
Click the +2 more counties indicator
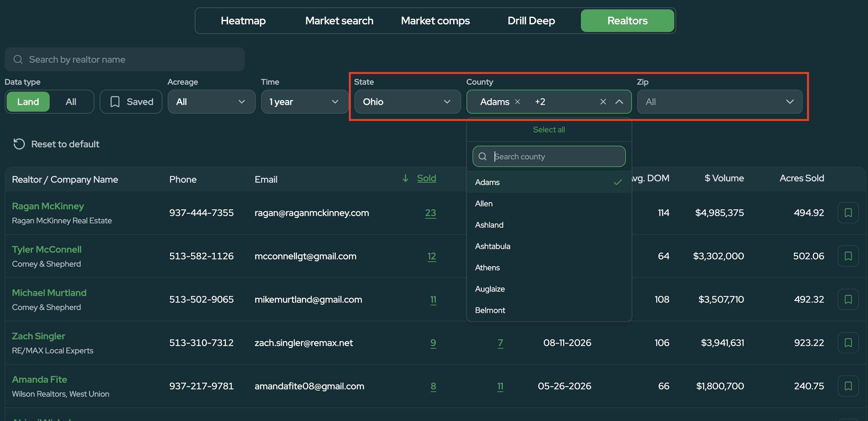[540, 101]
